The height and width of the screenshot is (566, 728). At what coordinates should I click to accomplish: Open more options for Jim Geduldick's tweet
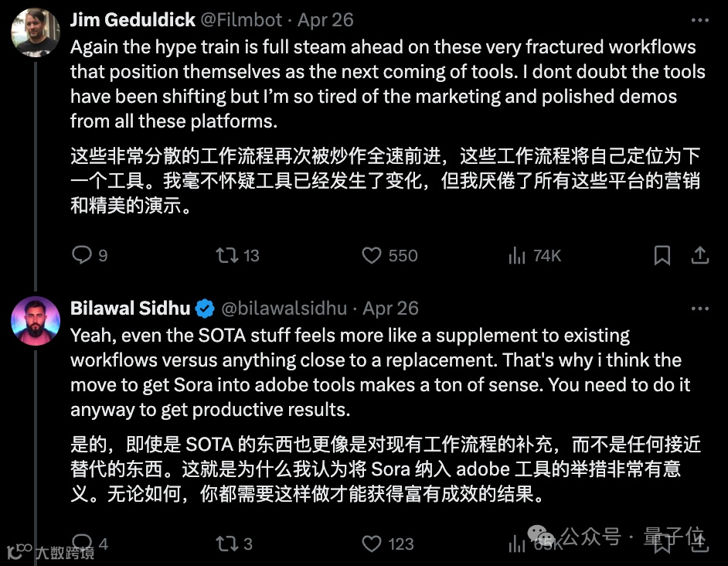point(699,20)
